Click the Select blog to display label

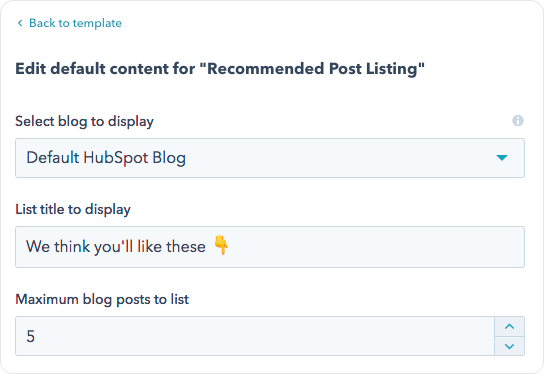click(84, 121)
